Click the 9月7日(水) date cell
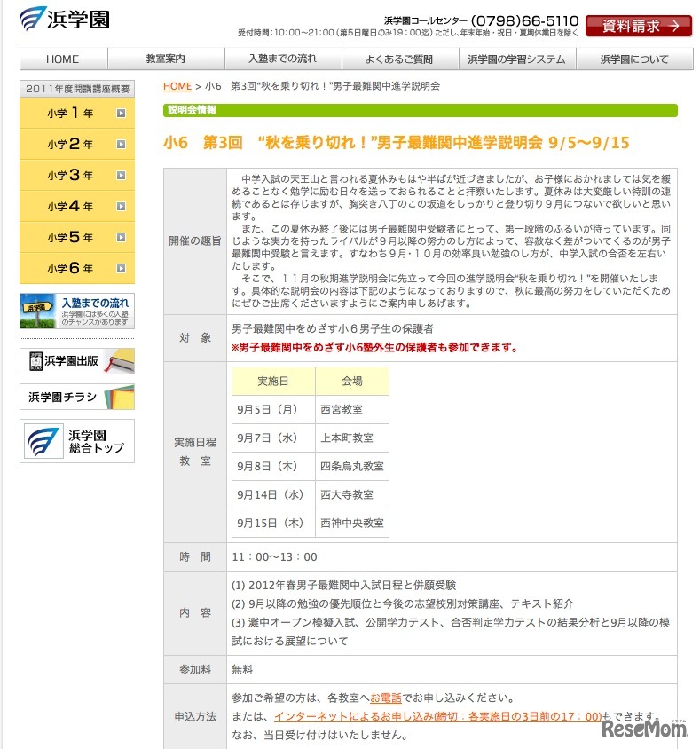This screenshot has width=700, height=749. click(273, 438)
